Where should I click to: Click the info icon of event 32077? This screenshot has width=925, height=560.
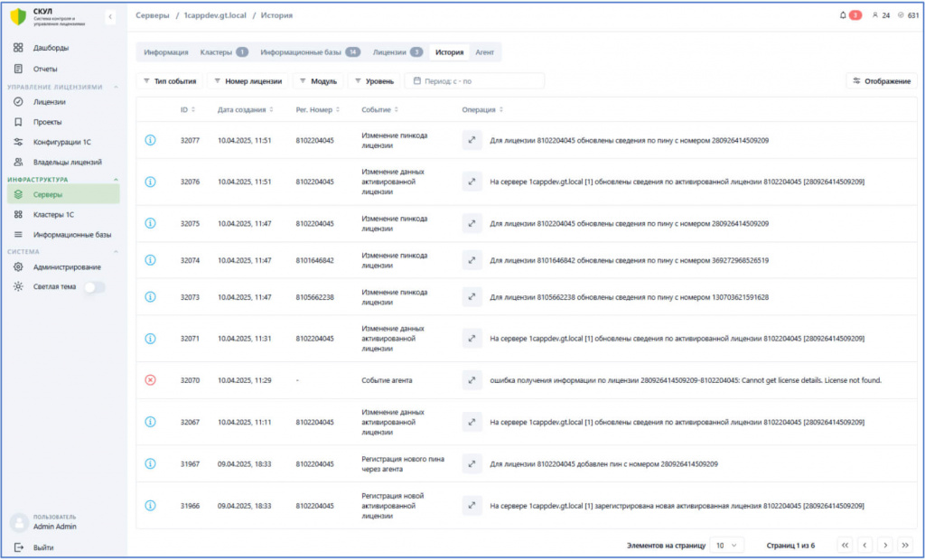tap(151, 140)
